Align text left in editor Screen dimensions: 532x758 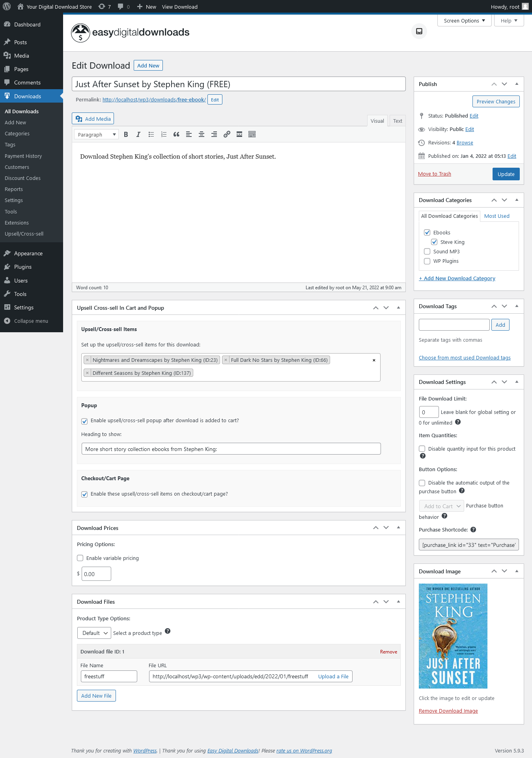coord(189,135)
